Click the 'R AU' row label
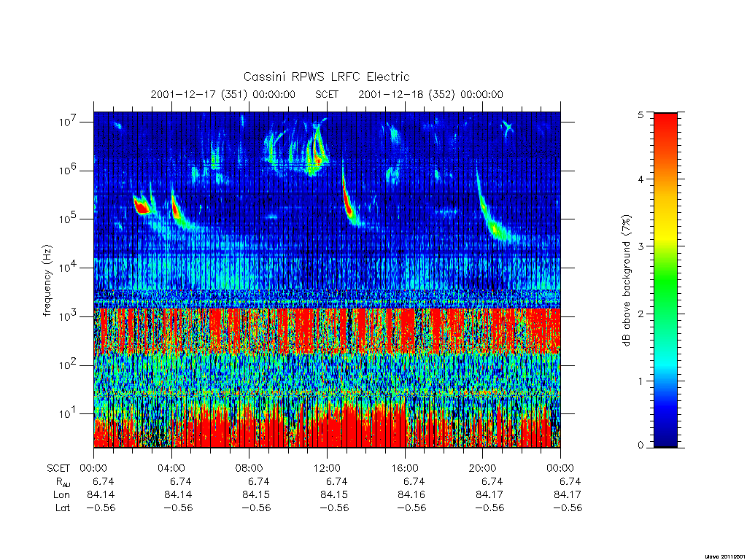 63,482
